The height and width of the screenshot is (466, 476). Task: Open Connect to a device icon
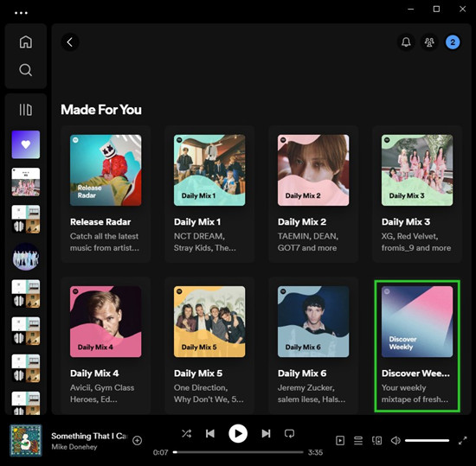click(376, 441)
